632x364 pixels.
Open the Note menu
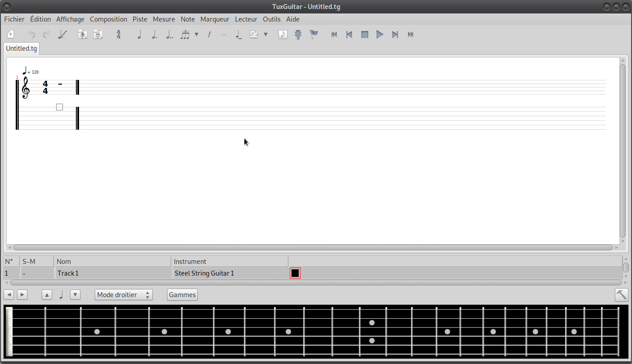click(x=188, y=19)
